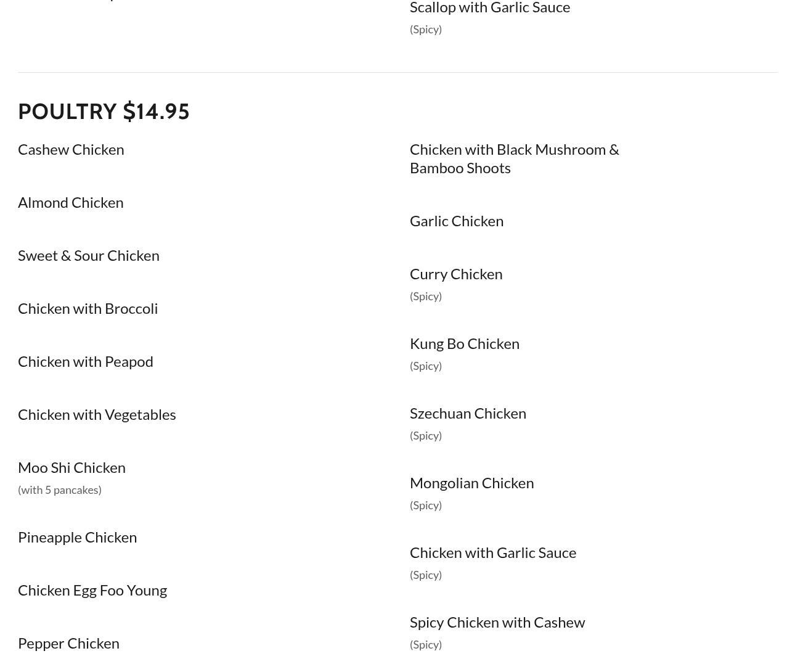
Task: Click Chicken with Vegetables
Action: pyautogui.click(x=97, y=415)
